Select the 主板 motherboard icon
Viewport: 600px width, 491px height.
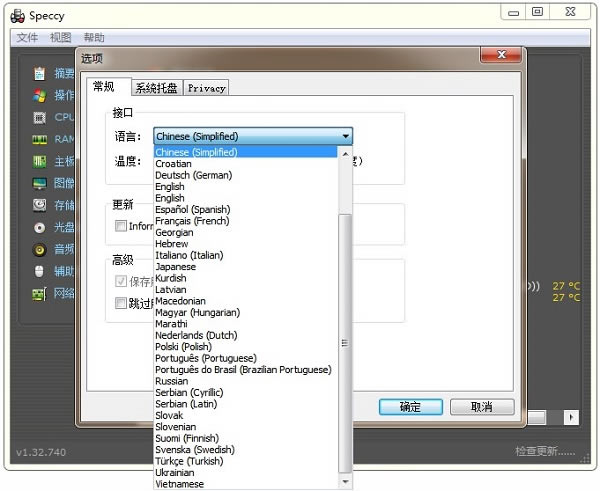point(39,161)
